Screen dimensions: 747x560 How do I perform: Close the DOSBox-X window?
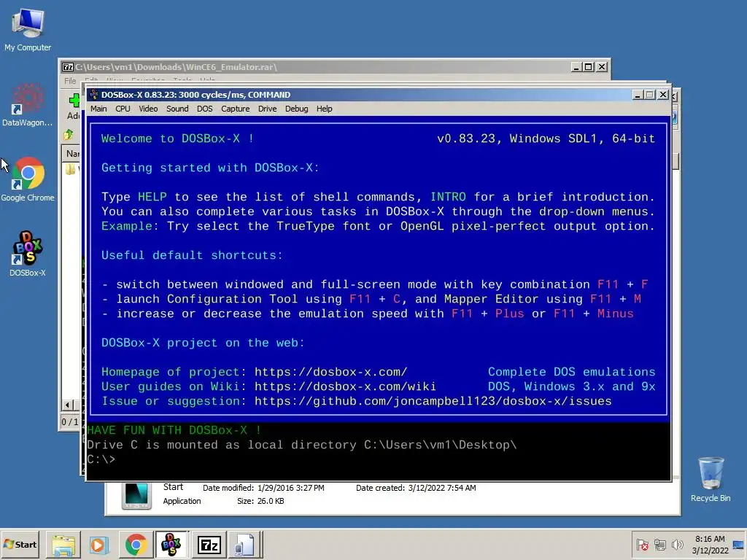(662, 95)
